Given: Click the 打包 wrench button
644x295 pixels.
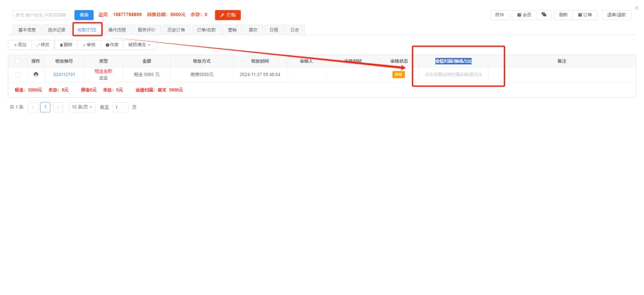Looking at the screenshot, I should (228, 15).
